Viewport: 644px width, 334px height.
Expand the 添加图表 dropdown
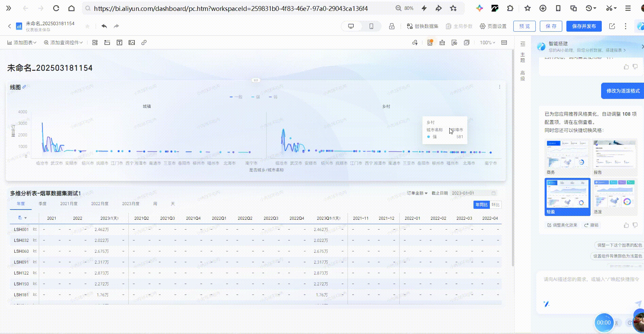tap(22, 43)
